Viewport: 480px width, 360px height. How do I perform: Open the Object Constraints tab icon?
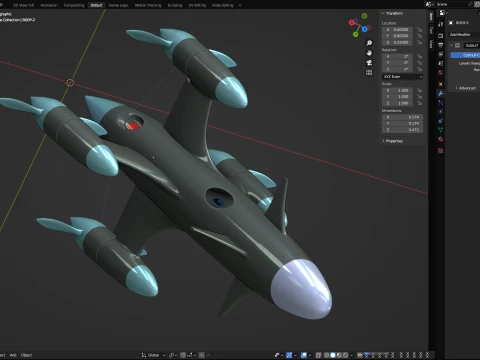[441, 121]
